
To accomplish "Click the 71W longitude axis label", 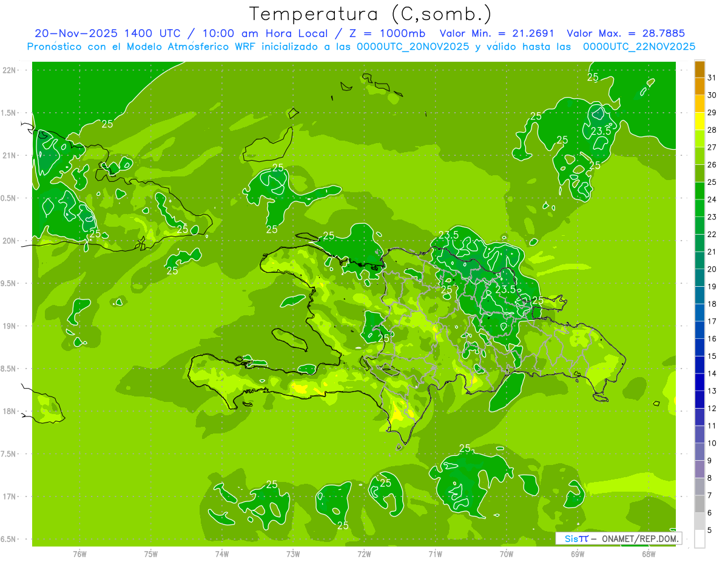I will pyautogui.click(x=435, y=554).
